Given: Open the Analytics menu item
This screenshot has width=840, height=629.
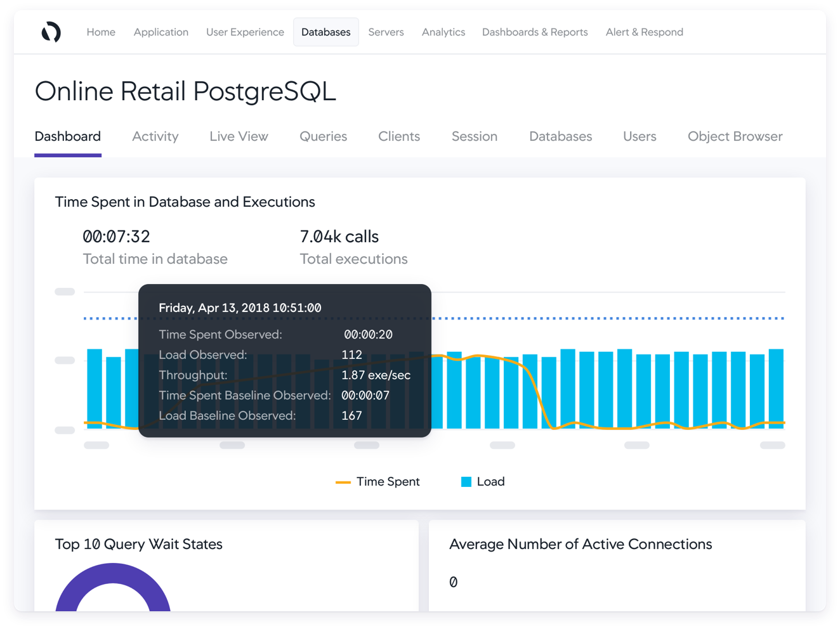Looking at the screenshot, I should point(443,32).
